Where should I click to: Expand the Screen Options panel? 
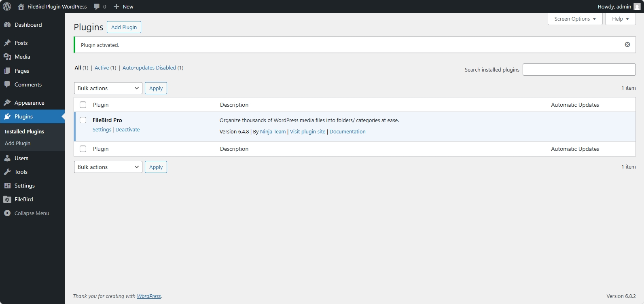pyautogui.click(x=575, y=19)
